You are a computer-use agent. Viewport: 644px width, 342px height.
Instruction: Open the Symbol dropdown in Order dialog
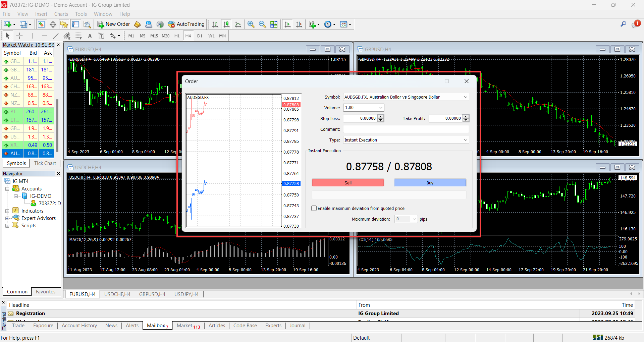pyautogui.click(x=465, y=97)
